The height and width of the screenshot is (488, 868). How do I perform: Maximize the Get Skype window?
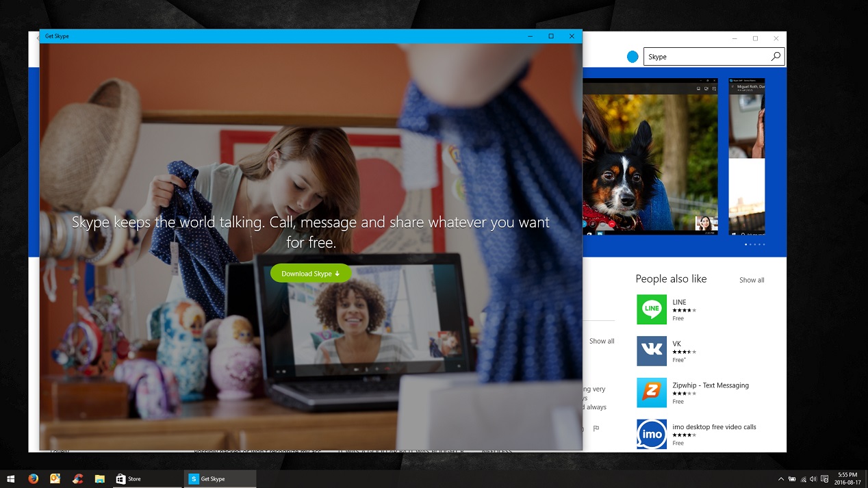tap(551, 36)
